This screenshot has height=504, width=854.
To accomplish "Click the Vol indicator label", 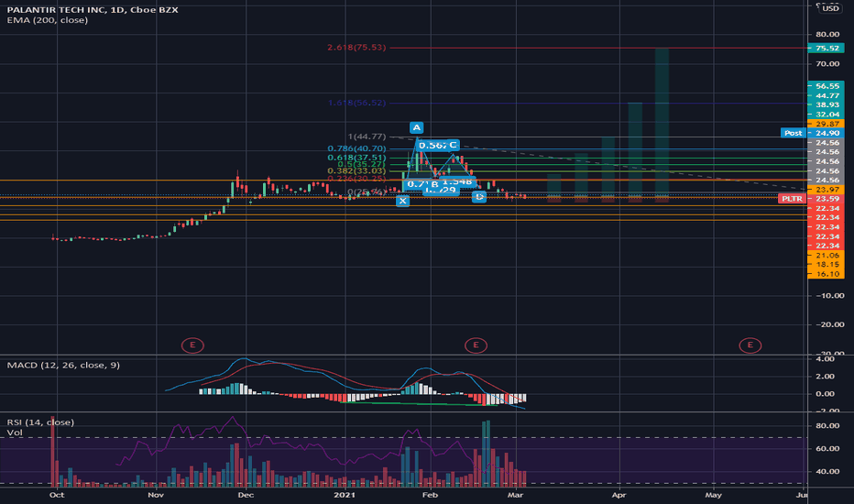I will coord(15,433).
